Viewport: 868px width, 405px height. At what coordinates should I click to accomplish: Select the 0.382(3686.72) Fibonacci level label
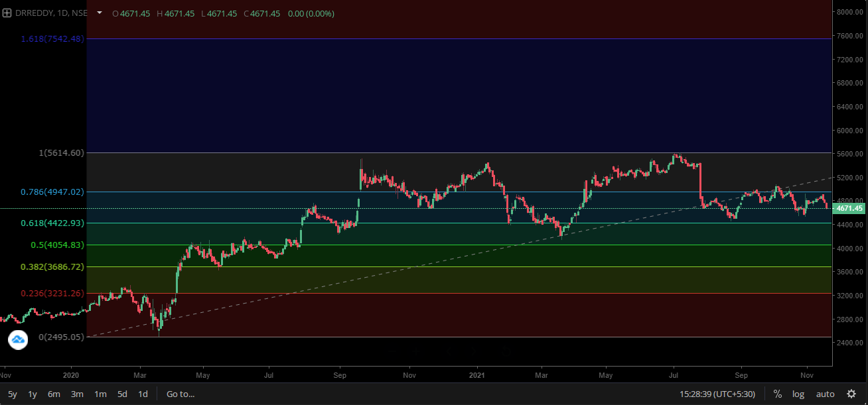(53, 266)
